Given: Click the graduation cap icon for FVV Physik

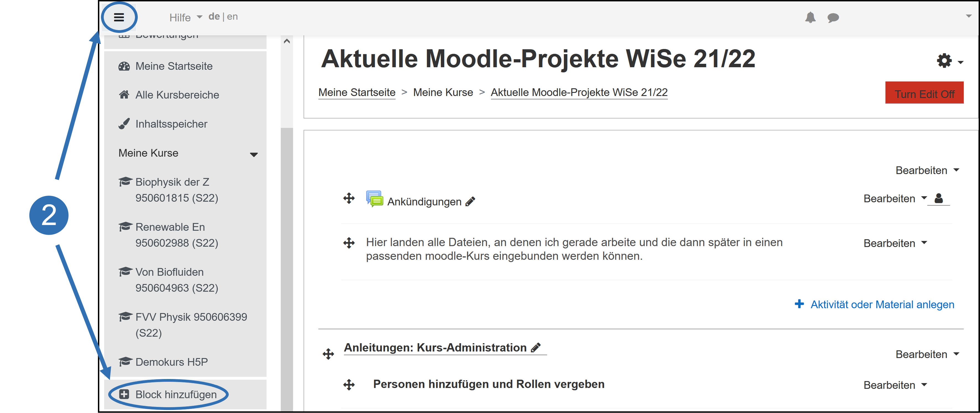Looking at the screenshot, I should coord(125,317).
